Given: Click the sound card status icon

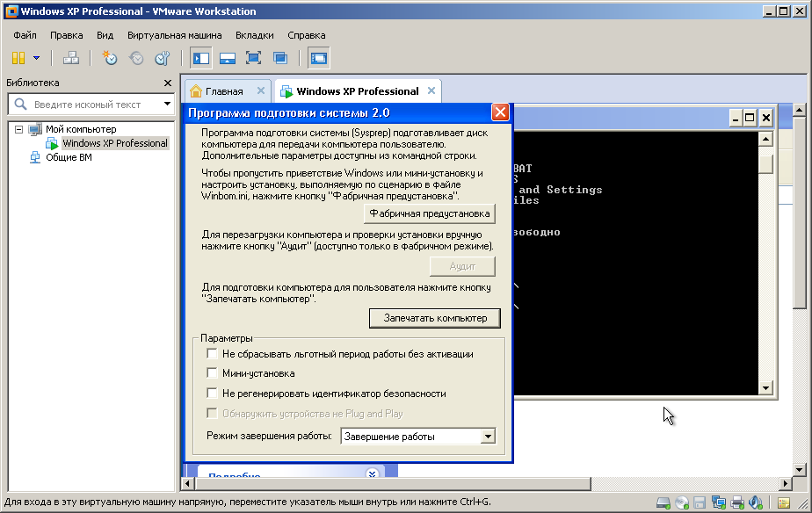Looking at the screenshot, I should [x=756, y=502].
